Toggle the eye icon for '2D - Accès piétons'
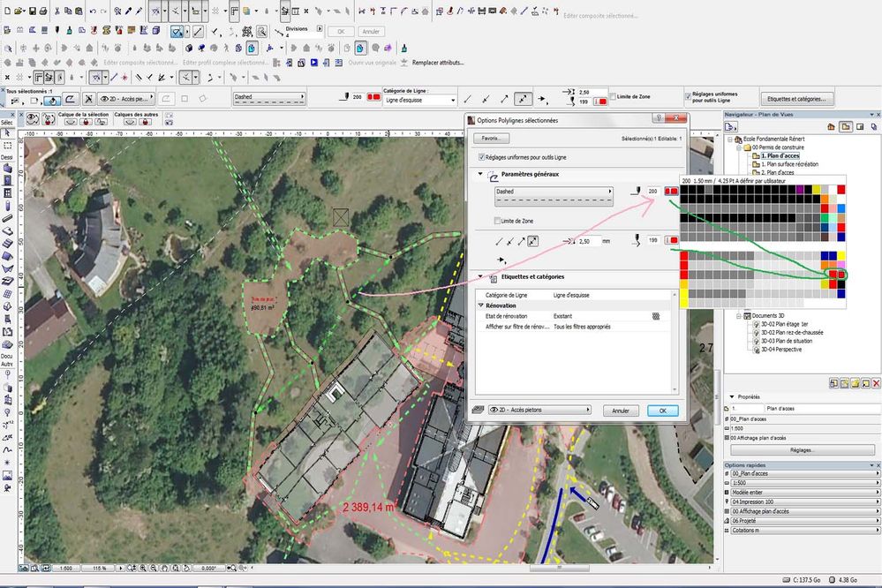Image resolution: width=882 pixels, height=588 pixels. (x=494, y=409)
